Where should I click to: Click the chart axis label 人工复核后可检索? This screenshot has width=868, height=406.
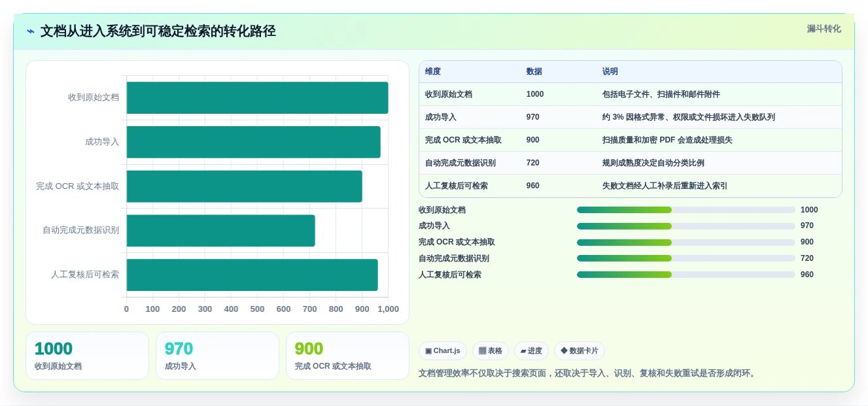[85, 275]
